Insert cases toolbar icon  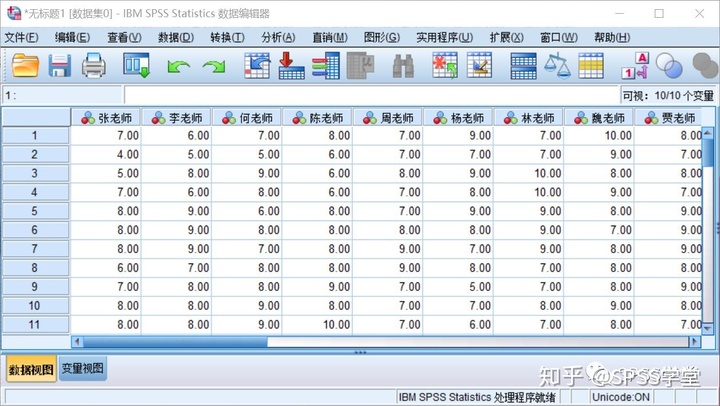tap(444, 65)
